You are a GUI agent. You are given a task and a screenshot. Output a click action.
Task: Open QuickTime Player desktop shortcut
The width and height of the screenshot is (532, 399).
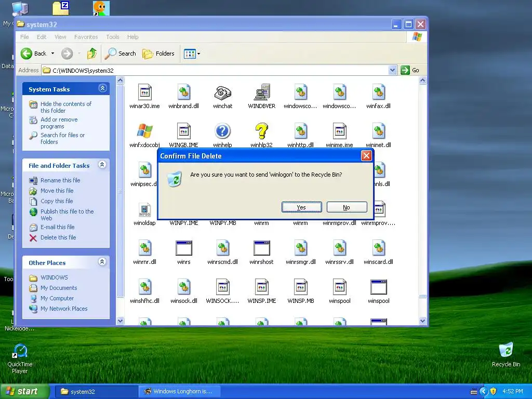[20, 358]
